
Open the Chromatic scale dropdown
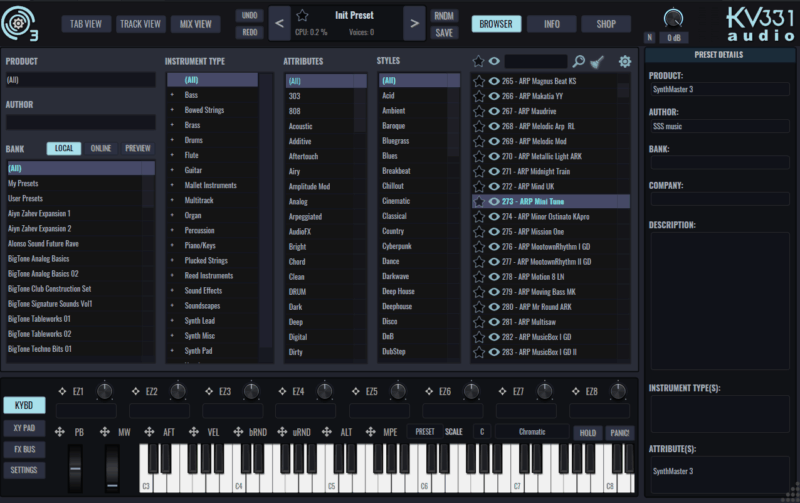coord(532,432)
